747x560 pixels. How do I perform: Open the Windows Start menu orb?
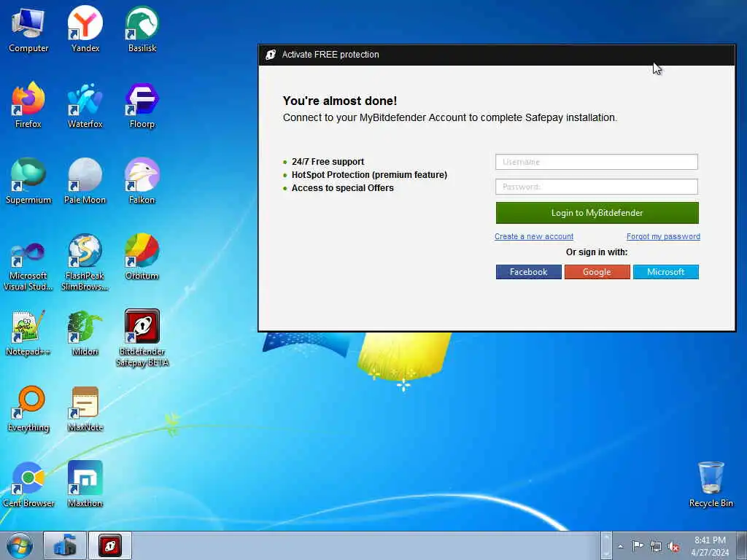point(20,545)
